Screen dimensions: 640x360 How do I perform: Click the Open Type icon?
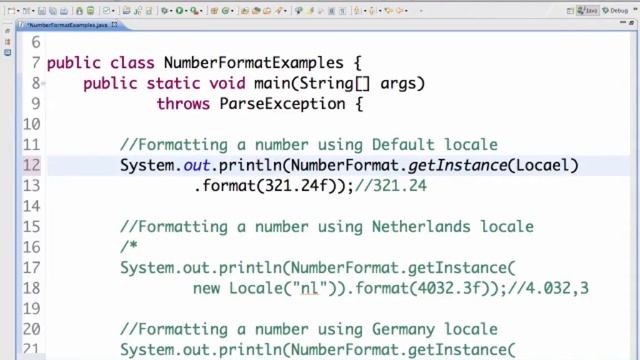(245, 11)
